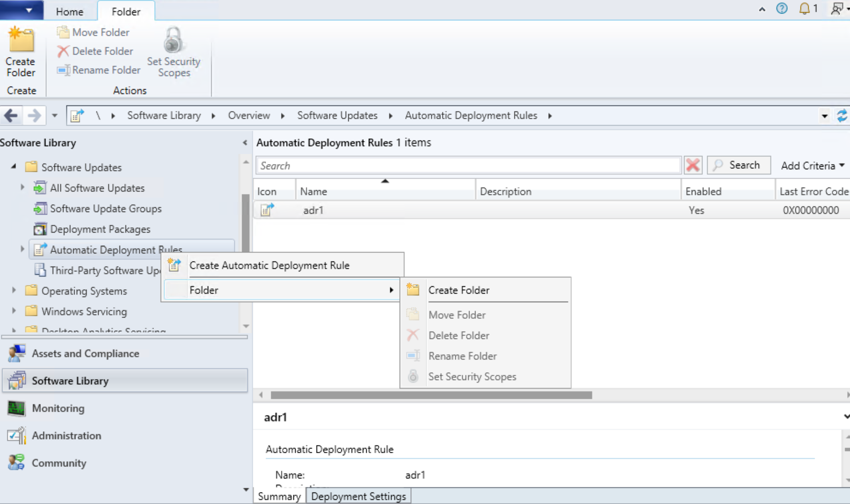Select Software Update Groups node
Viewport: 850px width, 504px height.
pos(105,209)
